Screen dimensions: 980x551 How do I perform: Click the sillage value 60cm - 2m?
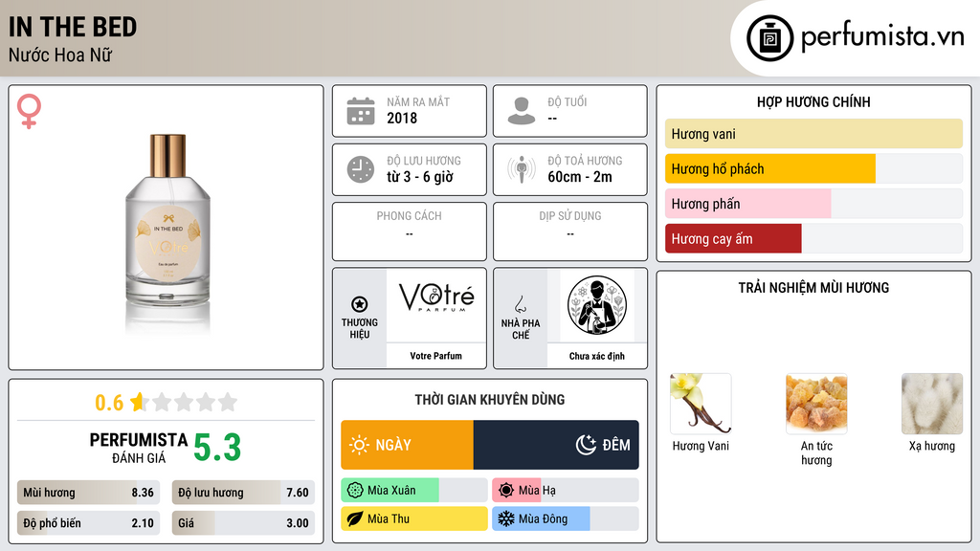pos(580,177)
